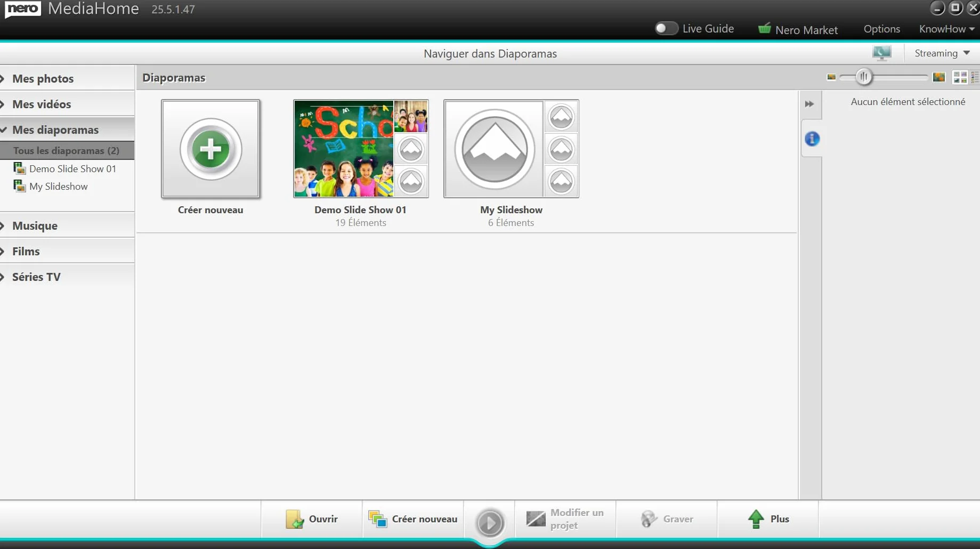Click the Nero Market basket icon
980x549 pixels.
coord(764,29)
